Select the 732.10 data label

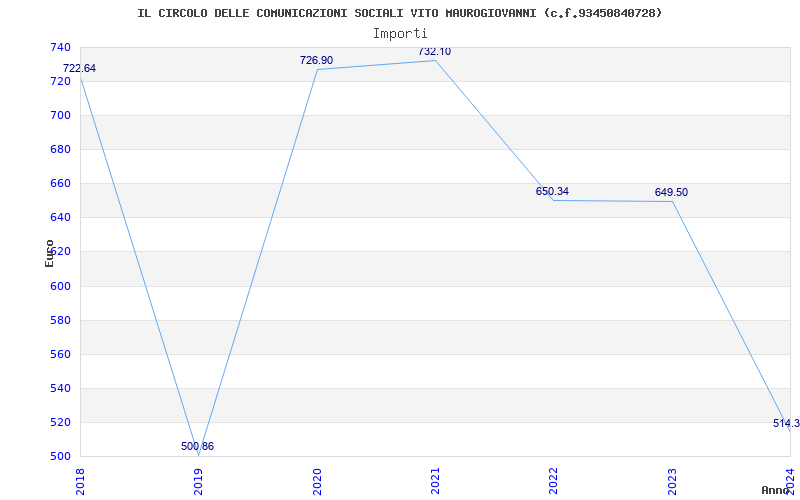[x=435, y=52]
